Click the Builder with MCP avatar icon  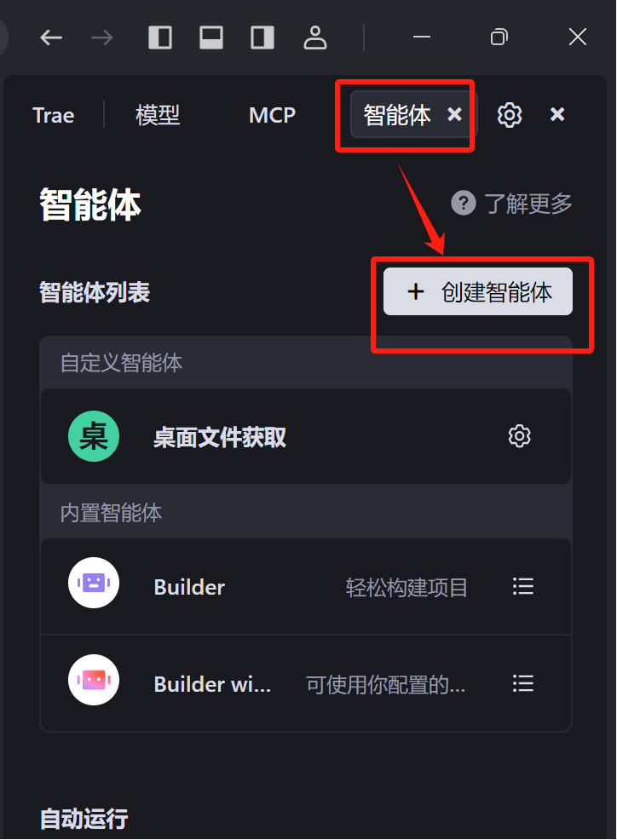[94, 680]
